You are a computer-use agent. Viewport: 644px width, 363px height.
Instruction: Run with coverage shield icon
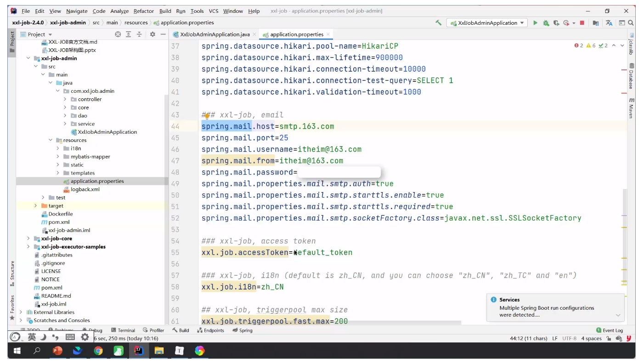(x=556, y=23)
